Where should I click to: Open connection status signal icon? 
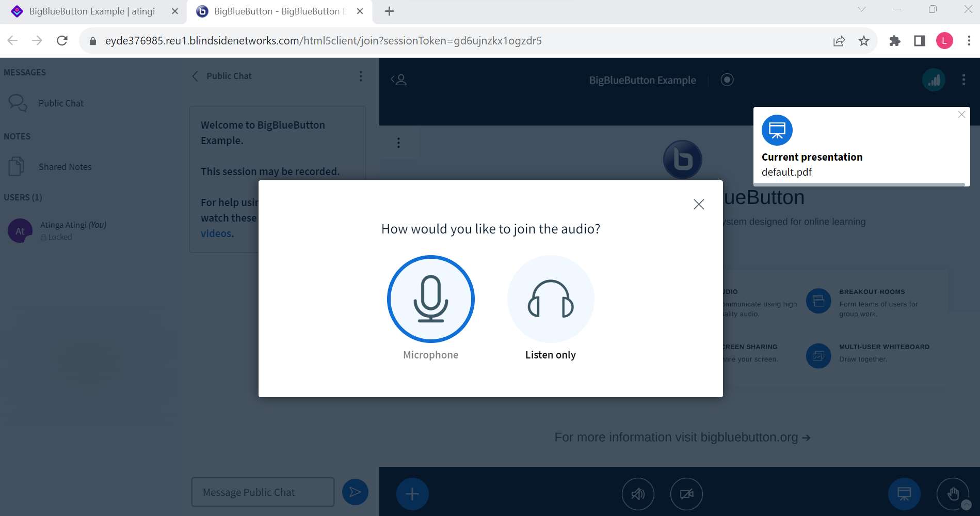click(x=934, y=80)
